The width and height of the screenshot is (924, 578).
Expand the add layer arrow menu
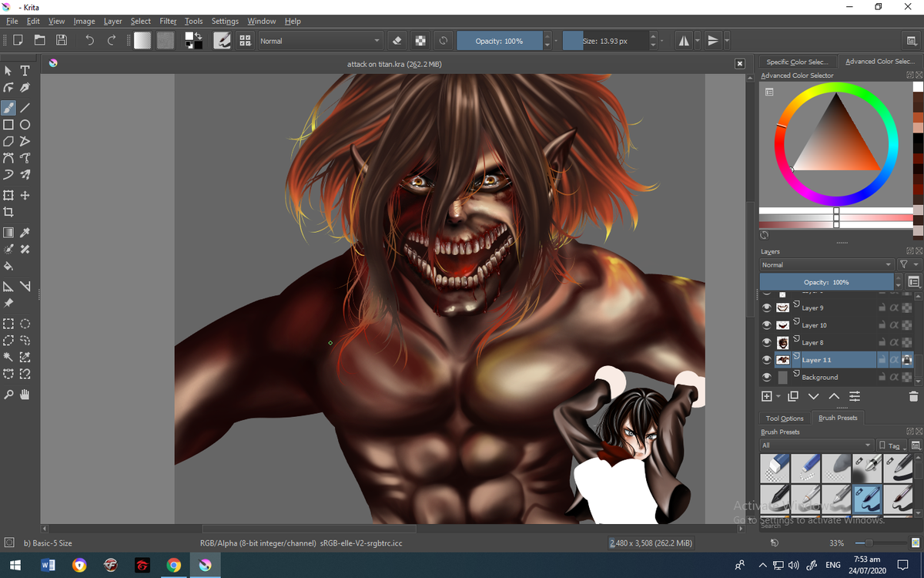click(778, 396)
